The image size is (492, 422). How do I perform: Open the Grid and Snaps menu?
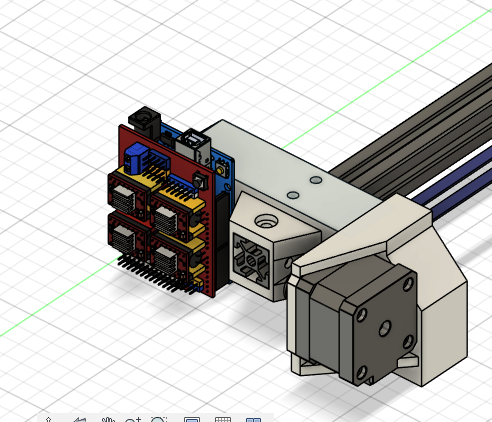click(x=223, y=419)
